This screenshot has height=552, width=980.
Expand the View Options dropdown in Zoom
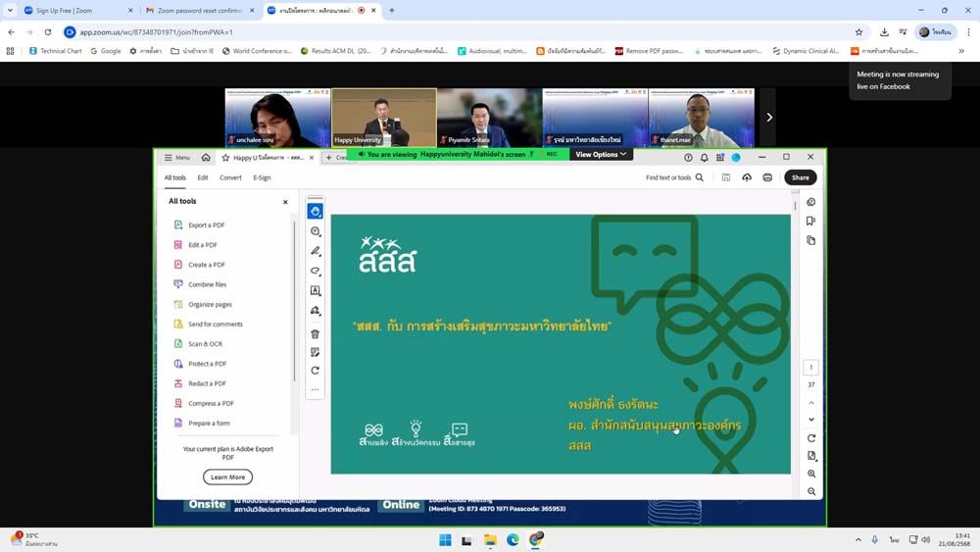[601, 154]
